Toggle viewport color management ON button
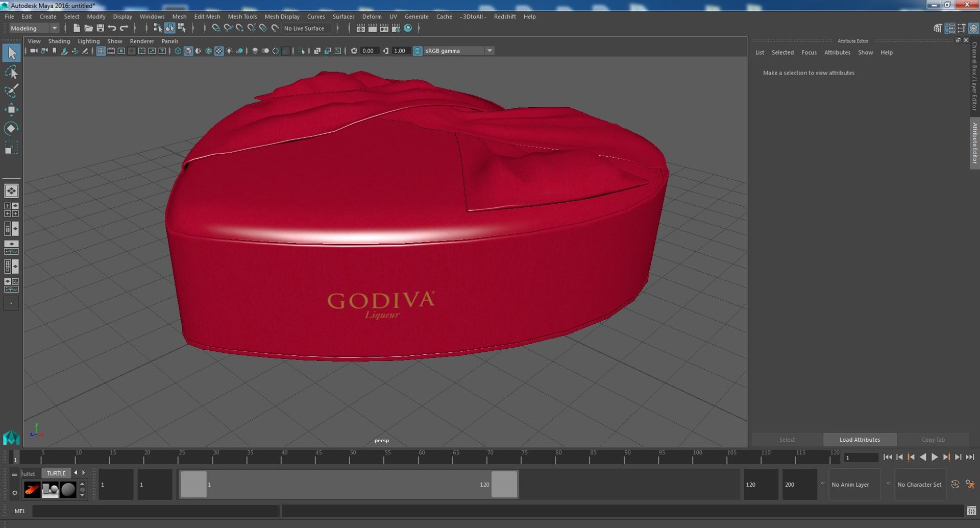The height and width of the screenshot is (528, 980). click(x=418, y=51)
